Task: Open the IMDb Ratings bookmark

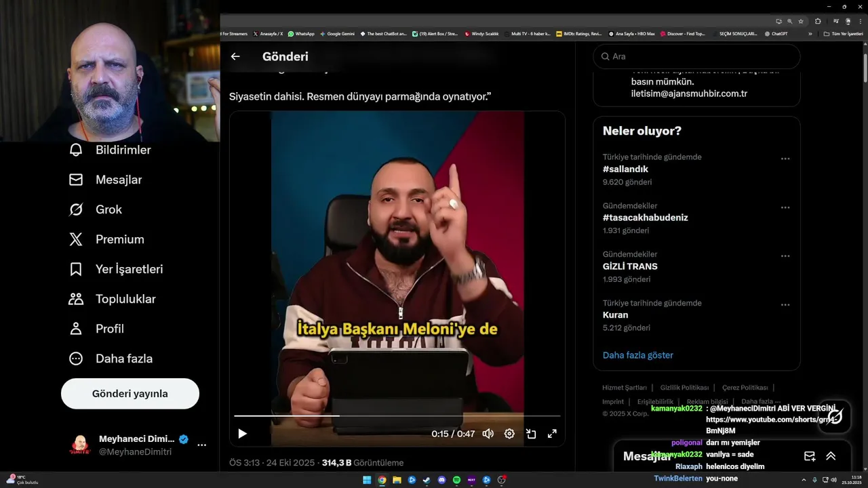Action: (578, 33)
